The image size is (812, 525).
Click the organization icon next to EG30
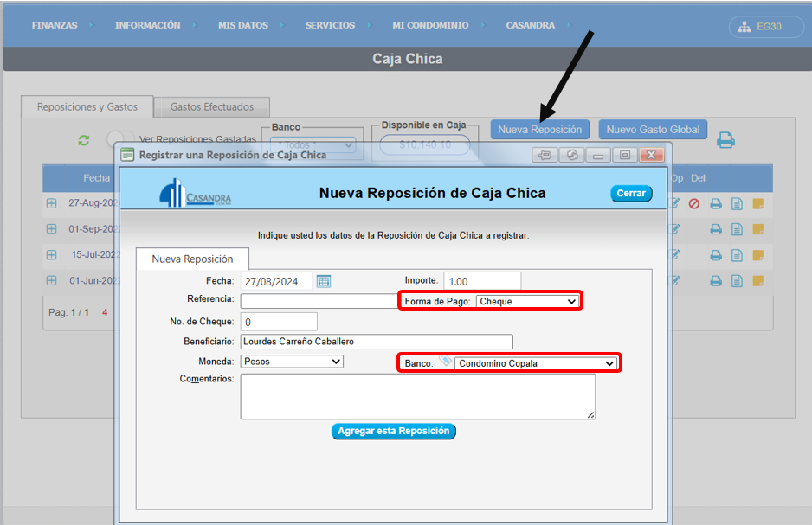point(744,27)
